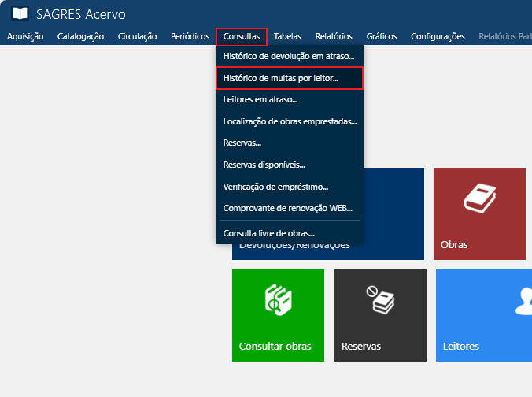The image size is (532, 397).
Task: Open the Catalogação menu
Action: (x=80, y=36)
